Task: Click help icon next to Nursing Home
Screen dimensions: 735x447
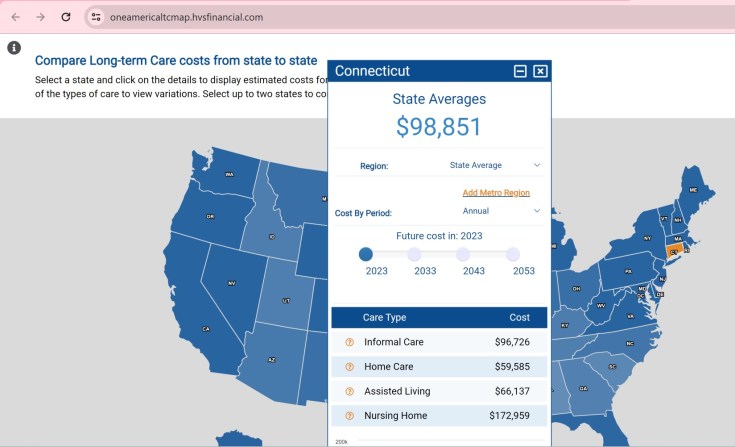Action: (x=349, y=416)
